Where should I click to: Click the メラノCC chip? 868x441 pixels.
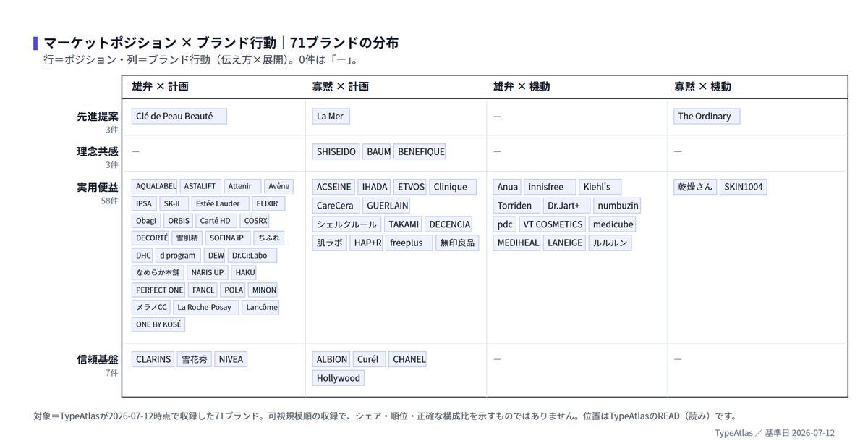pyautogui.click(x=151, y=307)
